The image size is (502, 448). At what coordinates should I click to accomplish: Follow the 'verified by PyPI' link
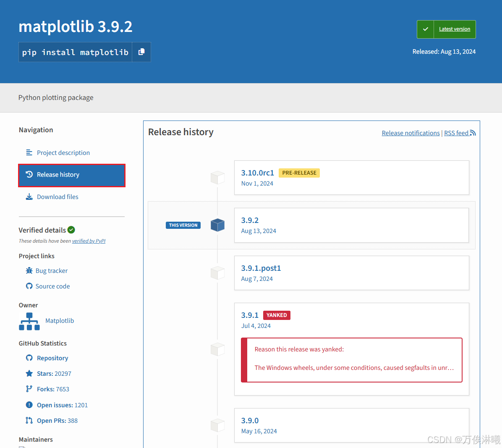(89, 241)
